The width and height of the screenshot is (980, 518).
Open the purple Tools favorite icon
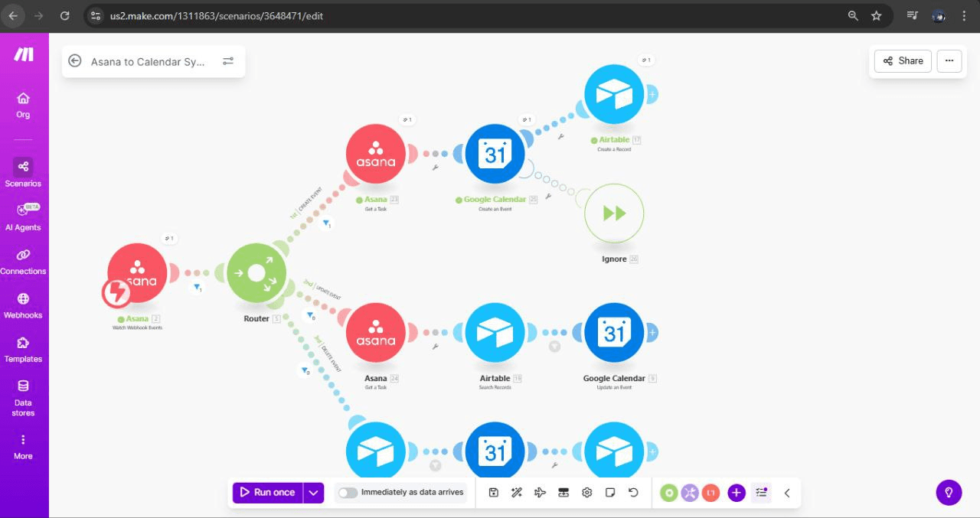(690, 493)
